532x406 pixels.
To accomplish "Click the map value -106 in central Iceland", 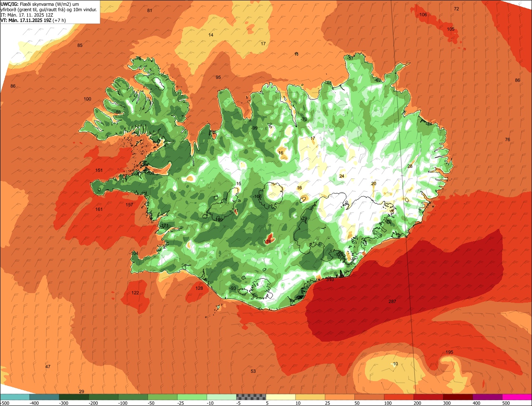I will click(258, 196).
